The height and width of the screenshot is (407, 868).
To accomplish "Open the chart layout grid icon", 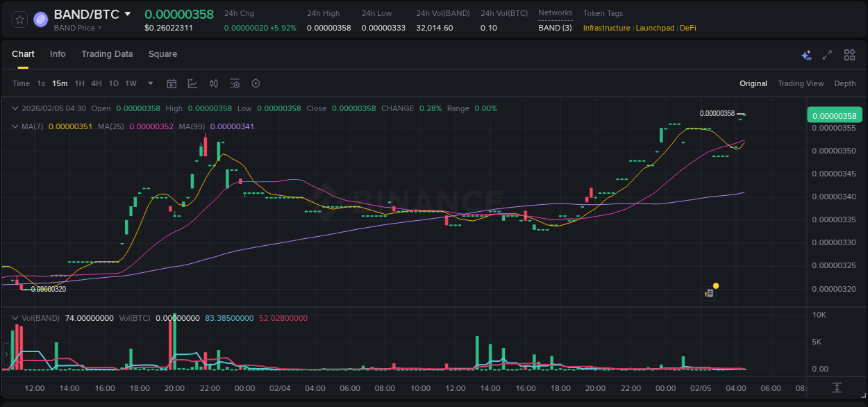I will (849, 55).
